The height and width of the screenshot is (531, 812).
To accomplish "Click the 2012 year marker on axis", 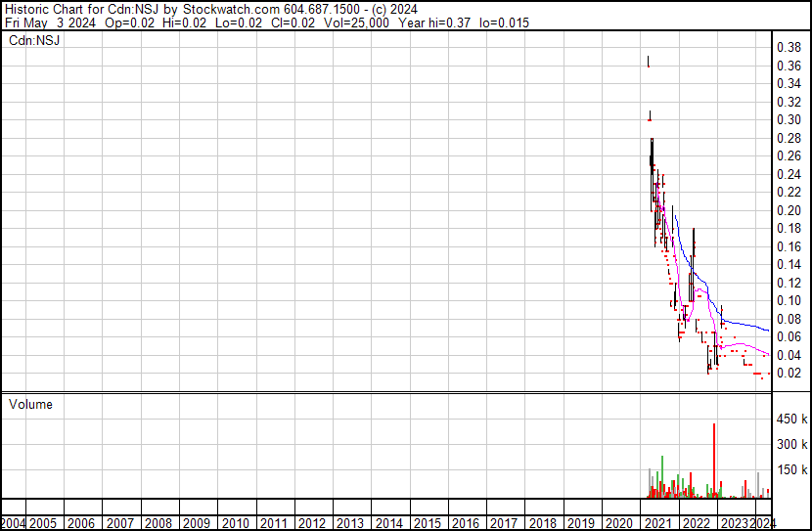I will pyautogui.click(x=312, y=523).
